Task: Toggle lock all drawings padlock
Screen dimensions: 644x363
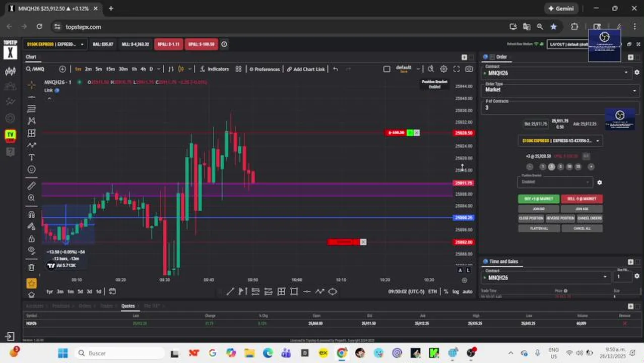Action: pyautogui.click(x=31, y=238)
